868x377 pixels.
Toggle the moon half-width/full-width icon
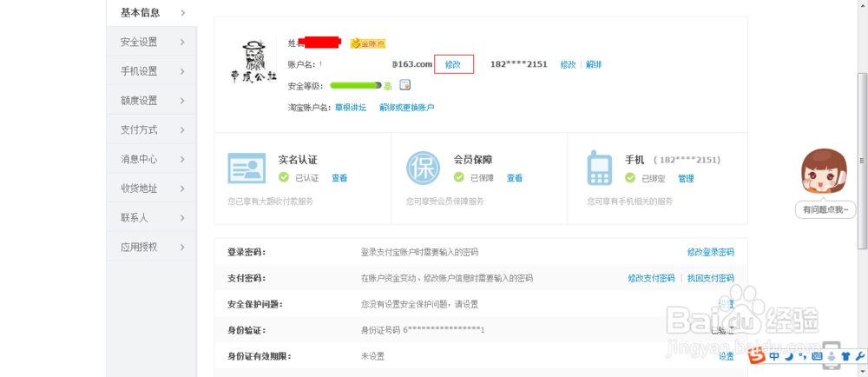pos(788,357)
